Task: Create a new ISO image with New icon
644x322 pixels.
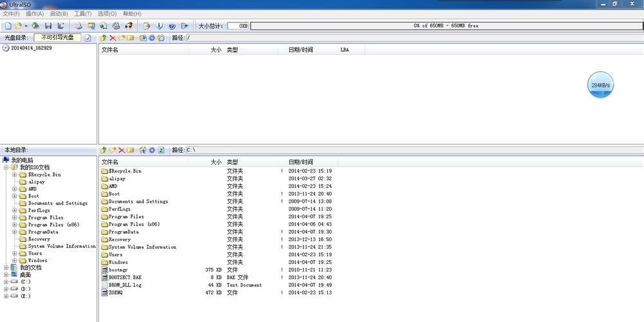Action: [8, 26]
